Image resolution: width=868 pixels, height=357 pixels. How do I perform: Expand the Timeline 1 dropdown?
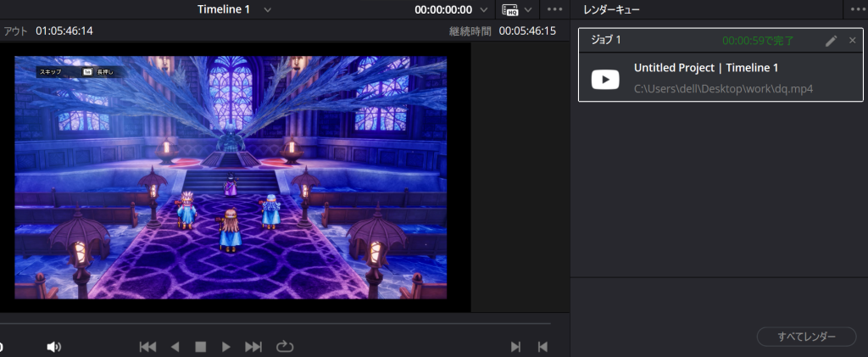coord(268,10)
